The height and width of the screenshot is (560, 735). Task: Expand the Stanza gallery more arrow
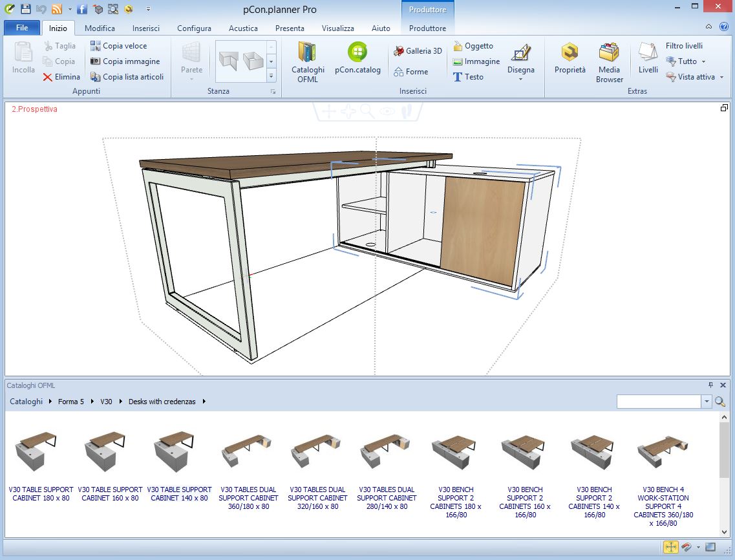click(x=271, y=76)
